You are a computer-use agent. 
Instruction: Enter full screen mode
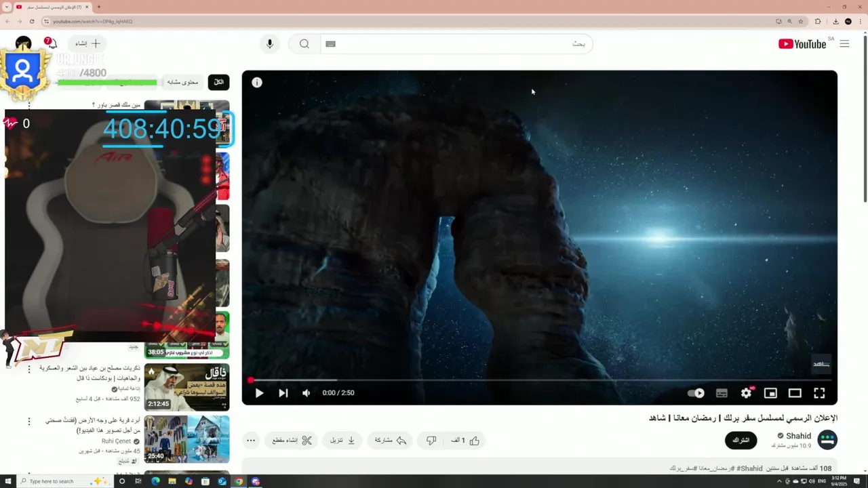tap(819, 393)
